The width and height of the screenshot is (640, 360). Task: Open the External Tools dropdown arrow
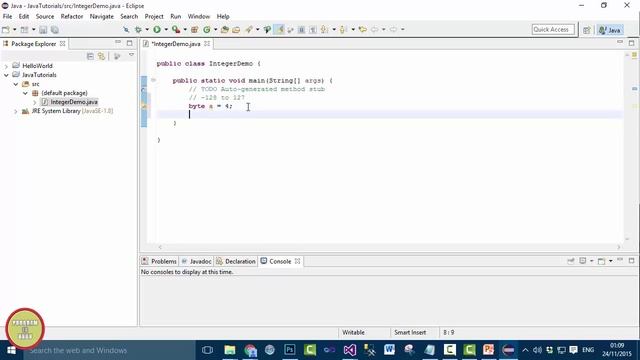[x=185, y=30]
